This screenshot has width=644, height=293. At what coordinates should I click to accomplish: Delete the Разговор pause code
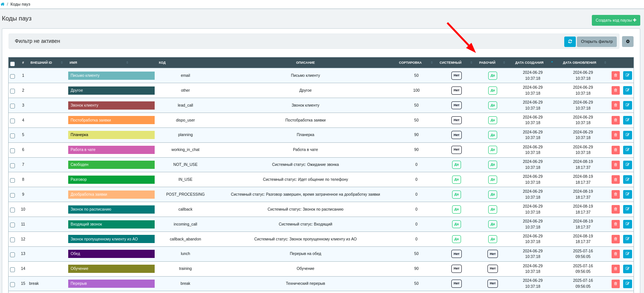coord(616,179)
